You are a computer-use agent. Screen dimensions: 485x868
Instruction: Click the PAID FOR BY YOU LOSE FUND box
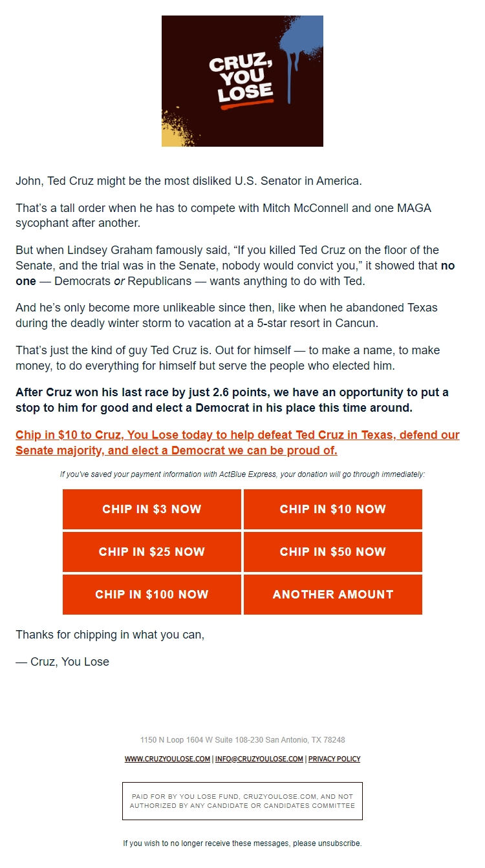coord(242,801)
